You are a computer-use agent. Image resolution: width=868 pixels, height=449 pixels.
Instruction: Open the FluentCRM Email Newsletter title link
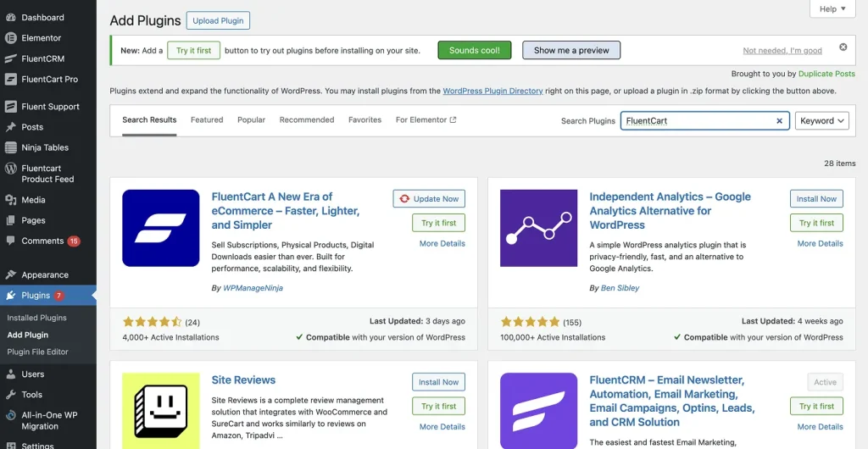(672, 401)
